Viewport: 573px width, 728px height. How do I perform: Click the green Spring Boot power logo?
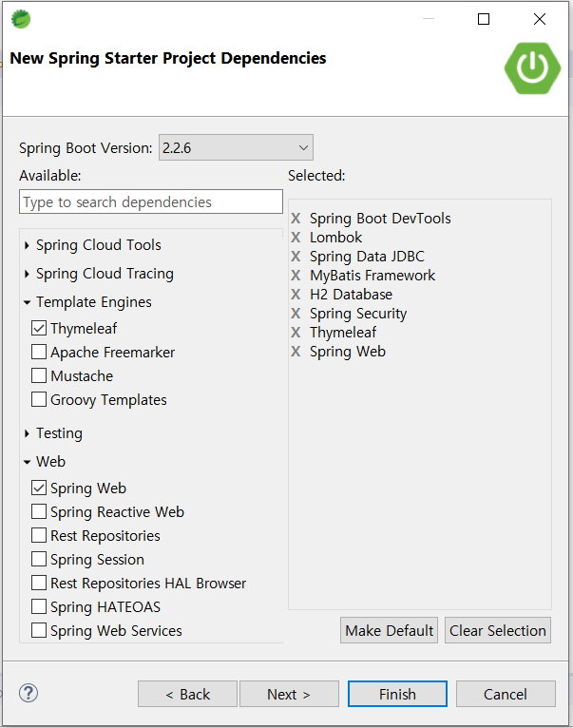point(532,68)
